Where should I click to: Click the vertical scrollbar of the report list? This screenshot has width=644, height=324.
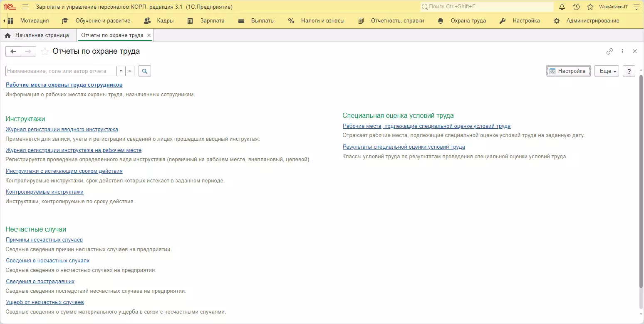pos(641,181)
